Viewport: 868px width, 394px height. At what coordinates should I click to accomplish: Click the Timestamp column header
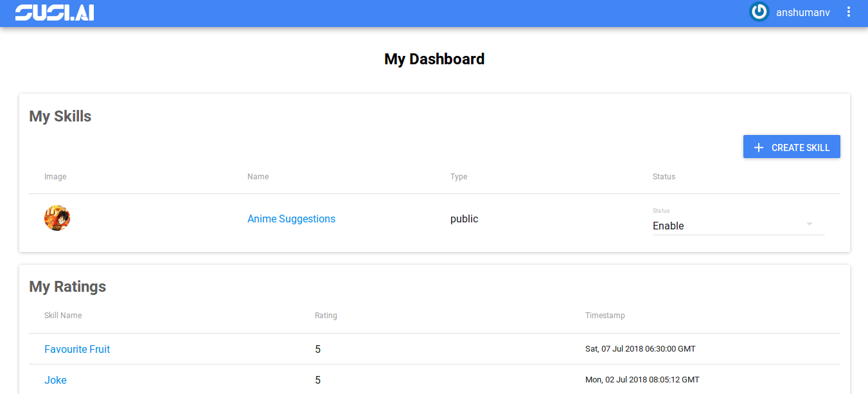pos(605,316)
